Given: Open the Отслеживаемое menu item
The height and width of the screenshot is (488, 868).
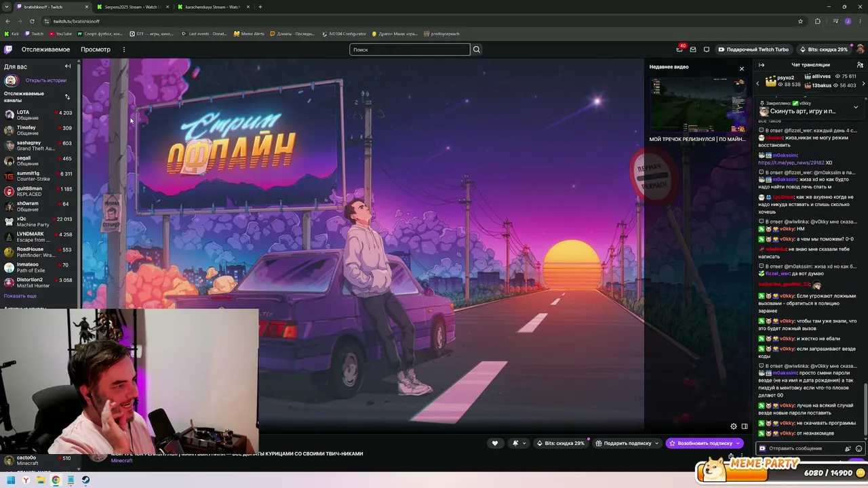Looking at the screenshot, I should pyautogui.click(x=45, y=49).
